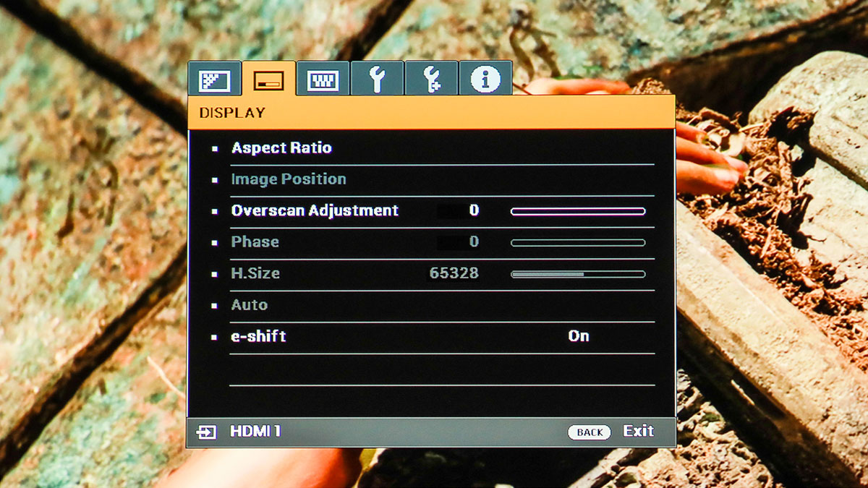Adjust the H.Size slider bar
The width and height of the screenshot is (868, 488).
click(578, 274)
